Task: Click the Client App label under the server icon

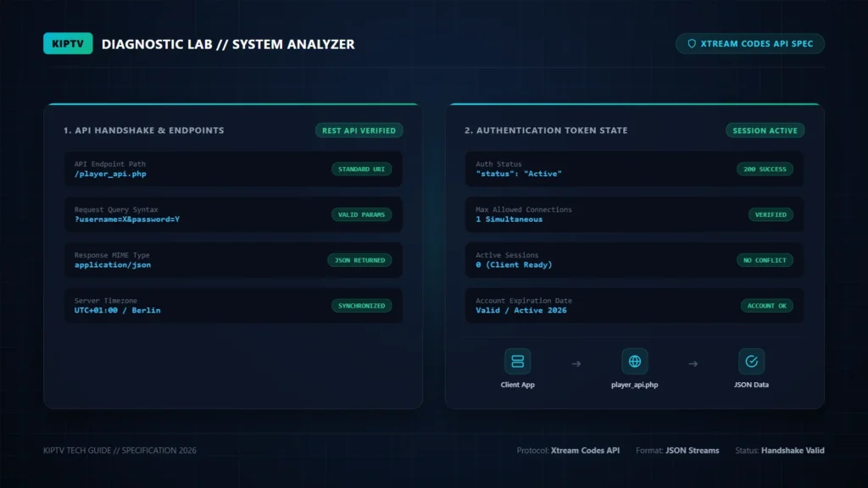Action: tap(518, 385)
